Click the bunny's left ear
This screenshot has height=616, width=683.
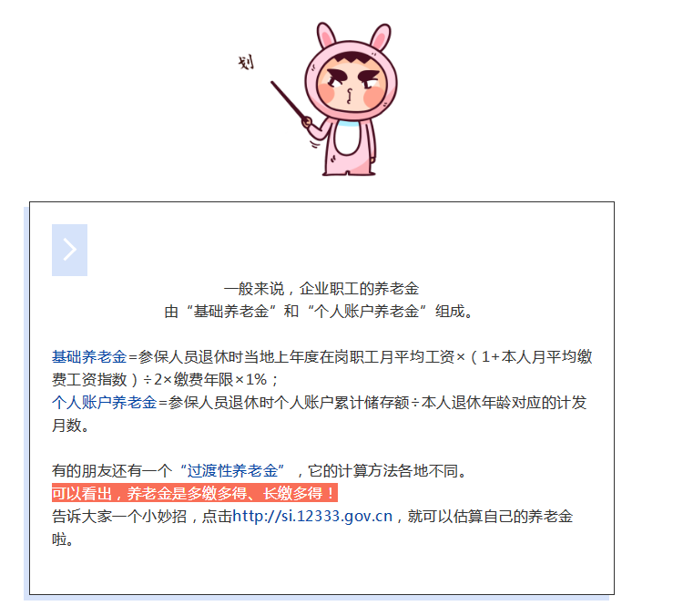(x=326, y=35)
